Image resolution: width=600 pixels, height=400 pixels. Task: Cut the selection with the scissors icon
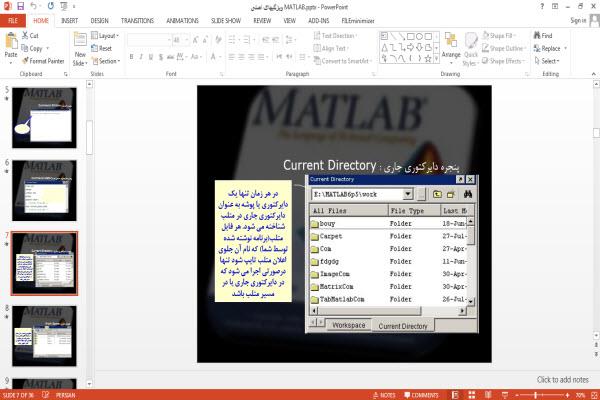25,35
